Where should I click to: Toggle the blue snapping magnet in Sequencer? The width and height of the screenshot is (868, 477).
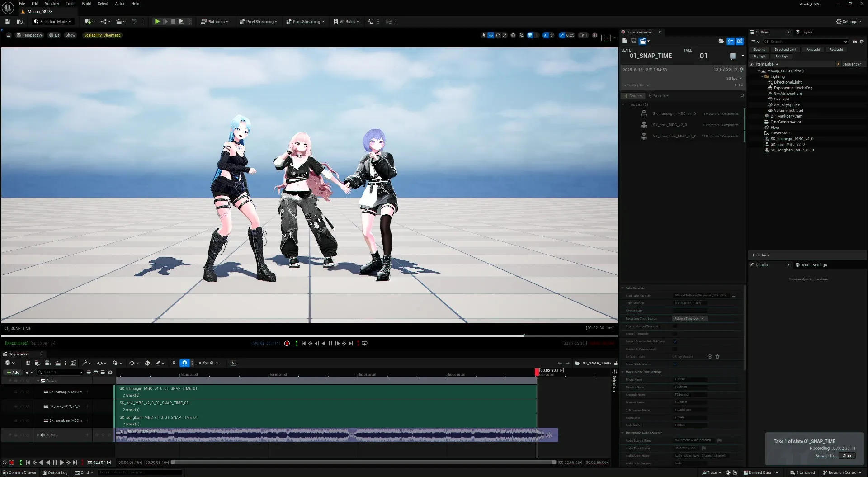pos(184,363)
